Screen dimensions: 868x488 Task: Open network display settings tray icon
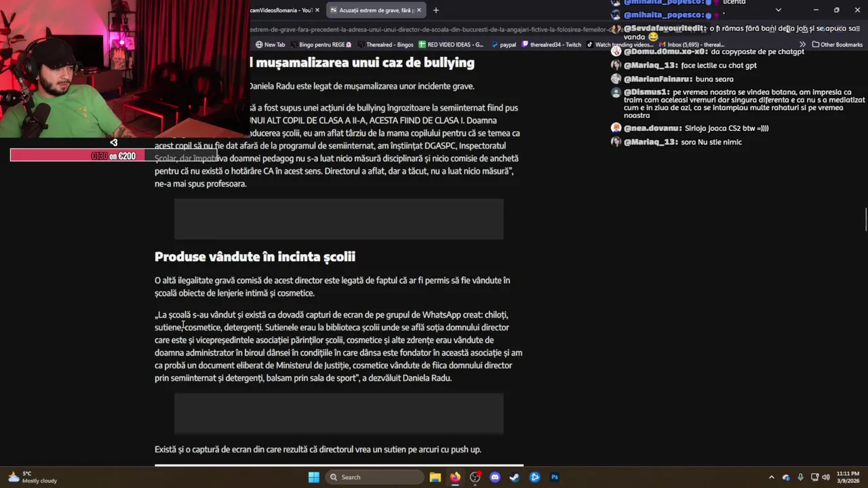(814, 477)
